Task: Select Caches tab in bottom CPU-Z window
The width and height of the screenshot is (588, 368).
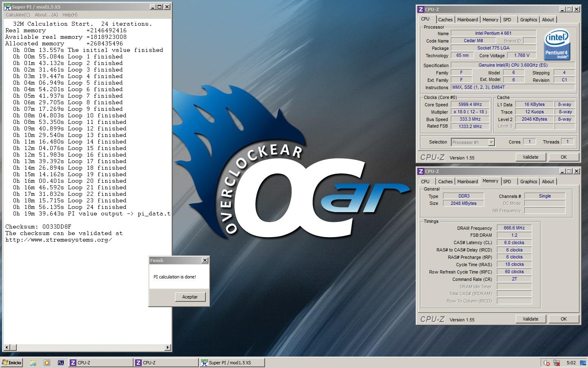Action: 445,182
